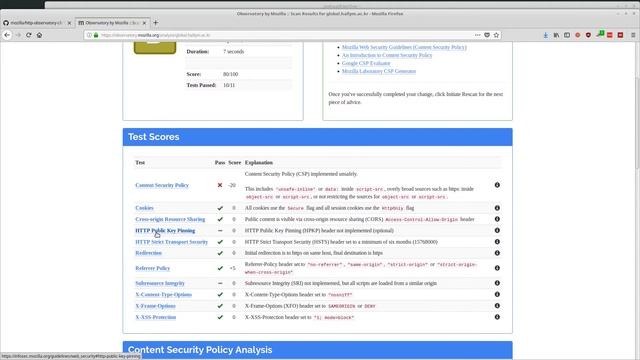Go back using the browser back arrow
Viewport: 640px width, 360px height.
tap(7, 35)
